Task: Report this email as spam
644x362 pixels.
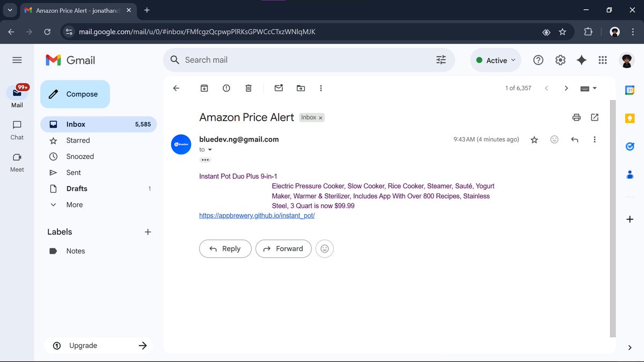Action: pyautogui.click(x=226, y=88)
